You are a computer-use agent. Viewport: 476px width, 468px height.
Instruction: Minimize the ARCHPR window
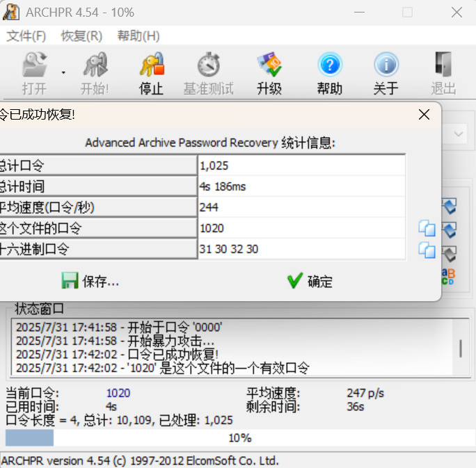(x=359, y=13)
